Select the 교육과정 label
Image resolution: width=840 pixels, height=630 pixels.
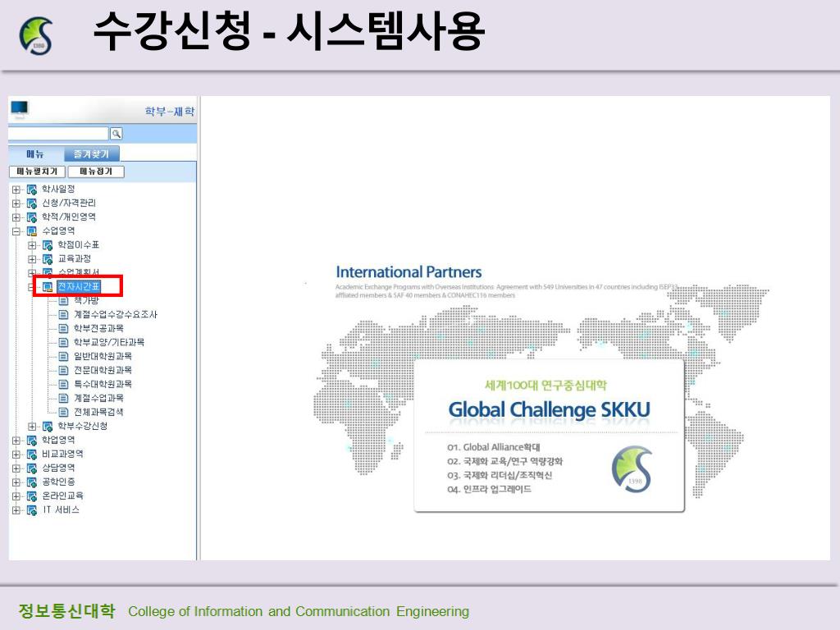point(75,258)
